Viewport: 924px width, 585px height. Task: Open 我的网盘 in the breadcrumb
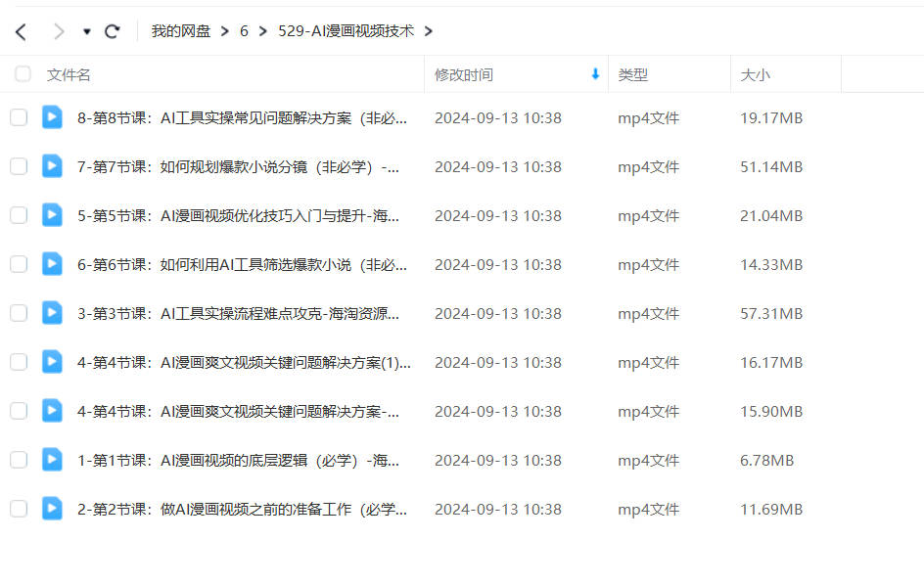(x=181, y=31)
